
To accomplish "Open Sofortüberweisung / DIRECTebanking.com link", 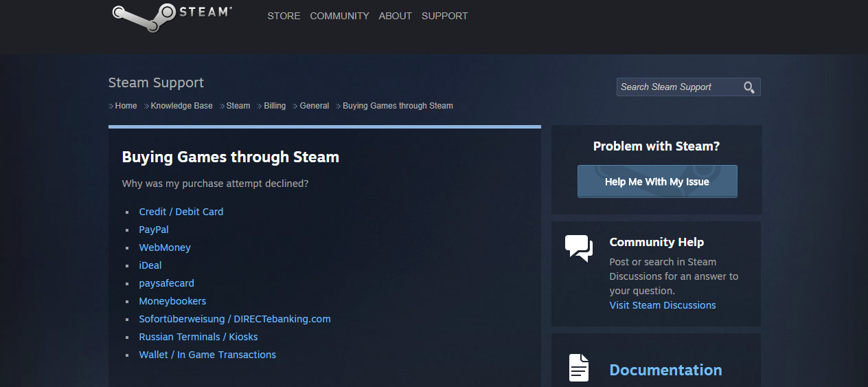I will coord(235,319).
